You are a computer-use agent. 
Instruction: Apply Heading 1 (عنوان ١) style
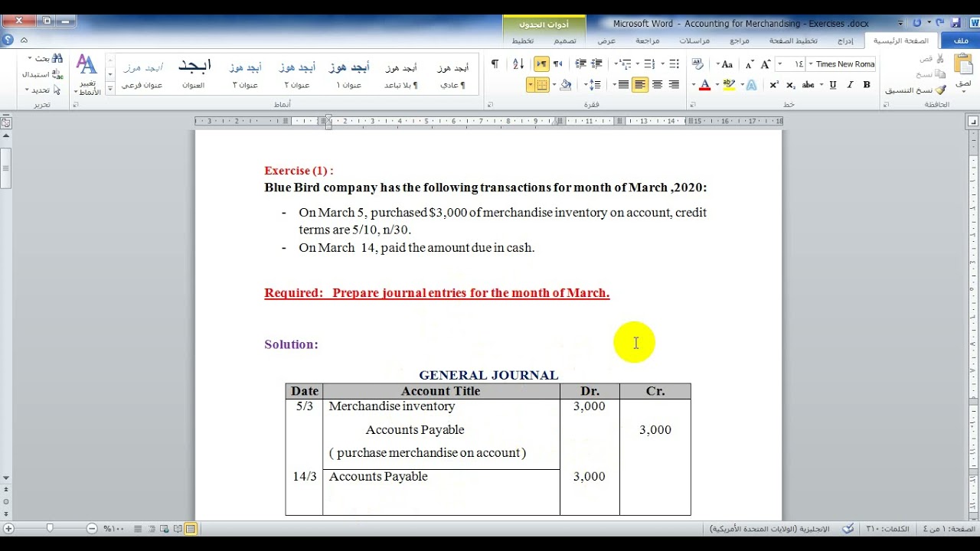point(348,75)
